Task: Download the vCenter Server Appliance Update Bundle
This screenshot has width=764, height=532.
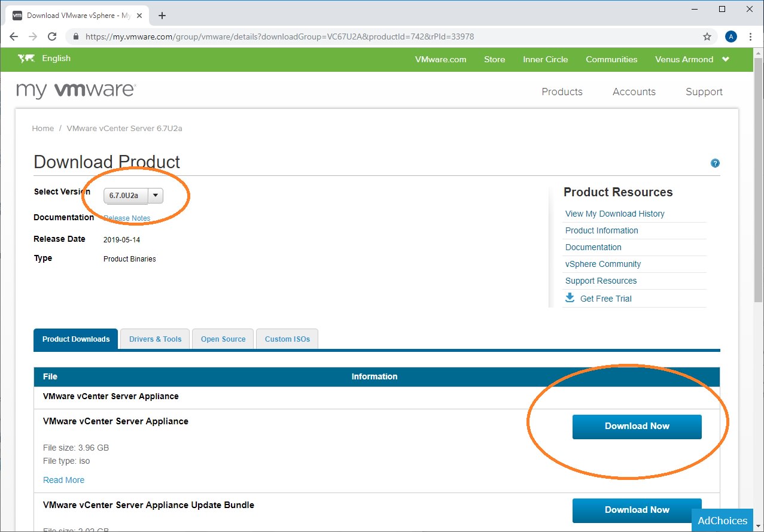Action: [x=637, y=510]
